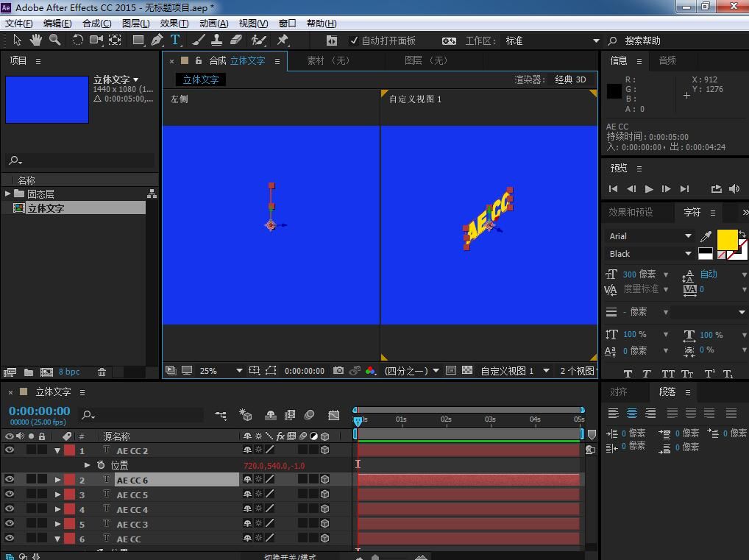Click the snapshot camera icon in viewer

click(338, 370)
